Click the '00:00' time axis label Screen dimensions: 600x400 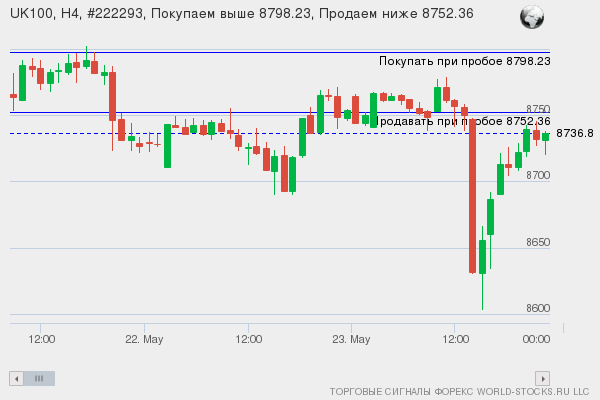click(x=536, y=340)
